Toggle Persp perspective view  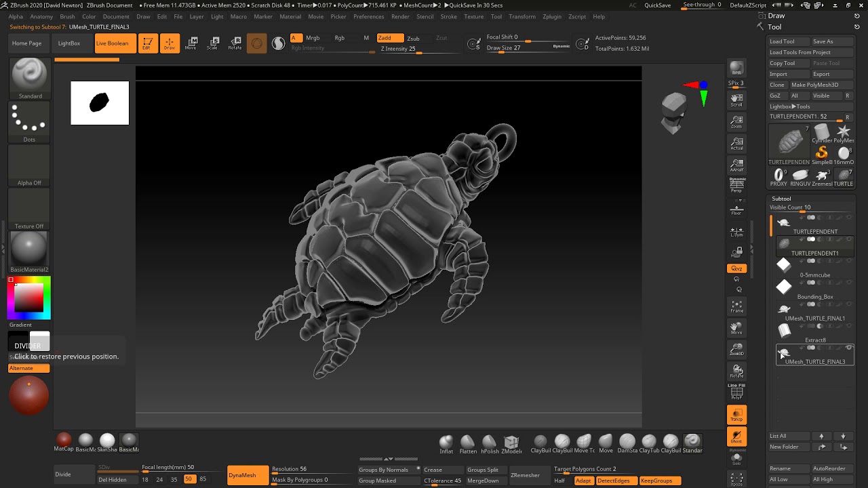(x=736, y=186)
